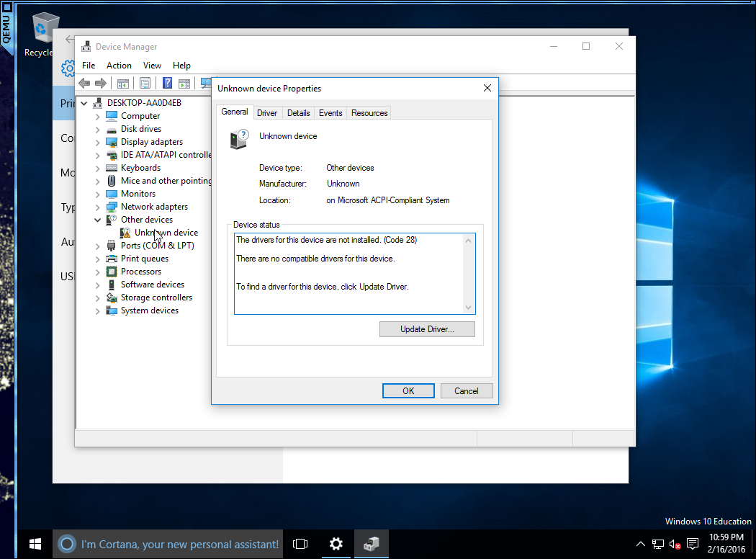Click the DESKTOP-AA0D4EB computer root icon

[x=98, y=103]
